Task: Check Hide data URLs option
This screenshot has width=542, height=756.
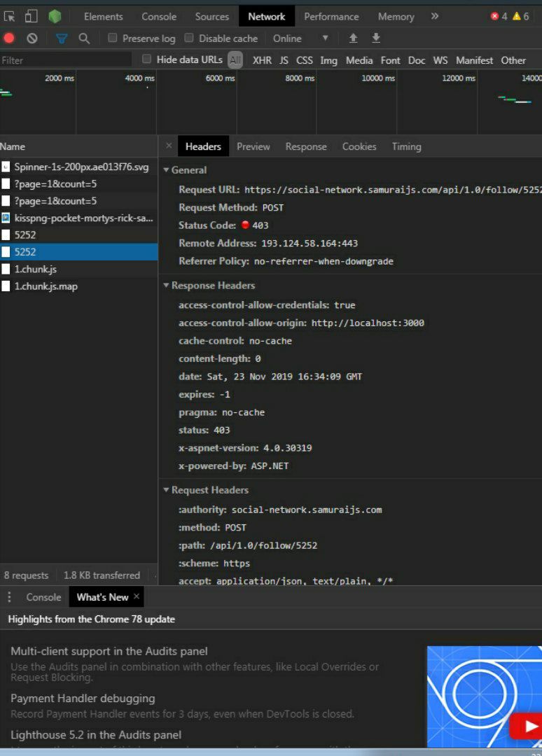Action: (x=146, y=59)
